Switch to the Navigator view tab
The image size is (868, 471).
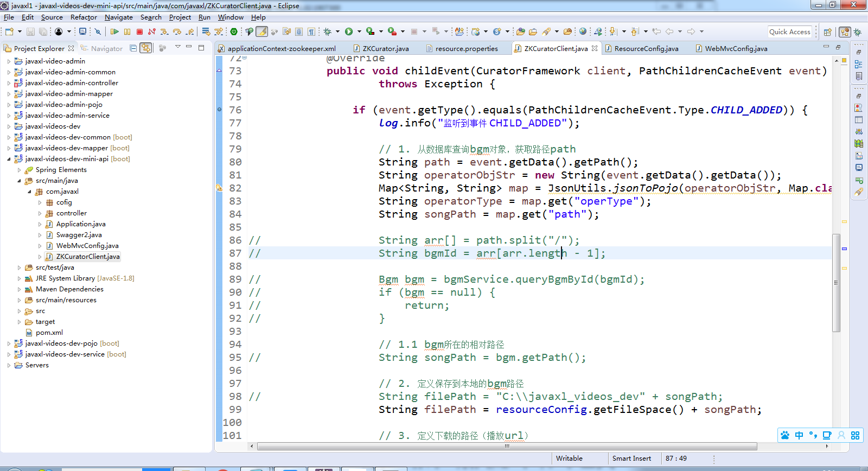tap(101, 48)
